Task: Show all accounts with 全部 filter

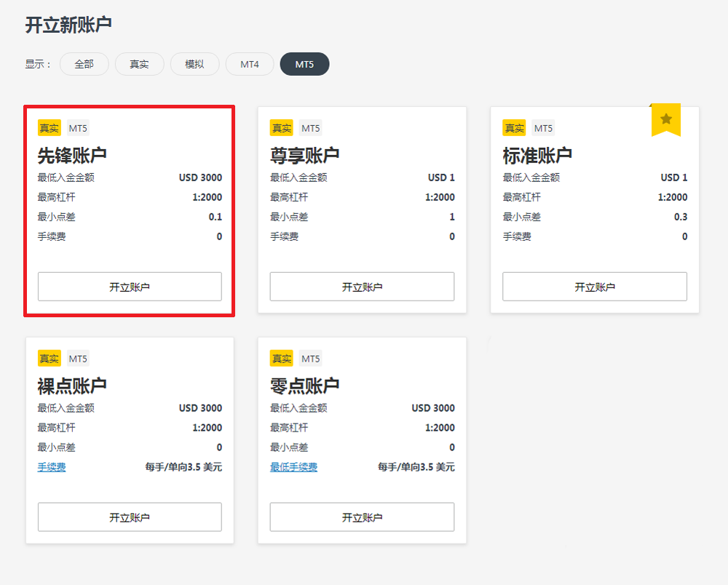Action: tap(84, 64)
